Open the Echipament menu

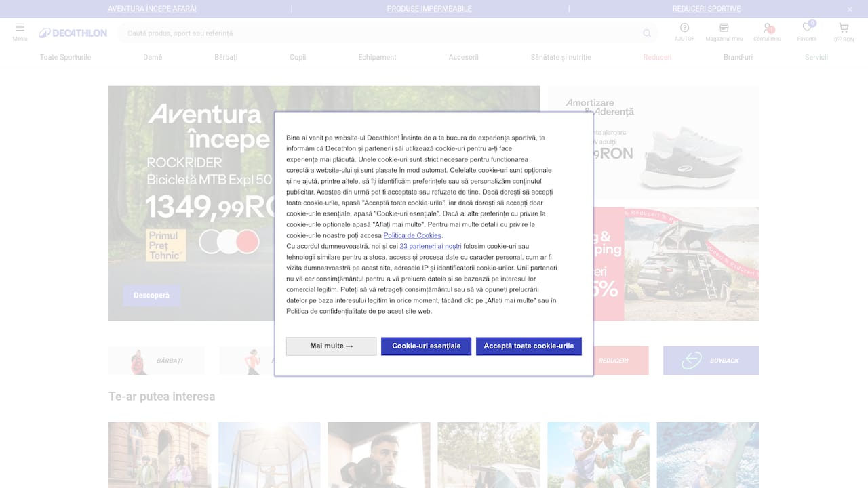pos(377,57)
